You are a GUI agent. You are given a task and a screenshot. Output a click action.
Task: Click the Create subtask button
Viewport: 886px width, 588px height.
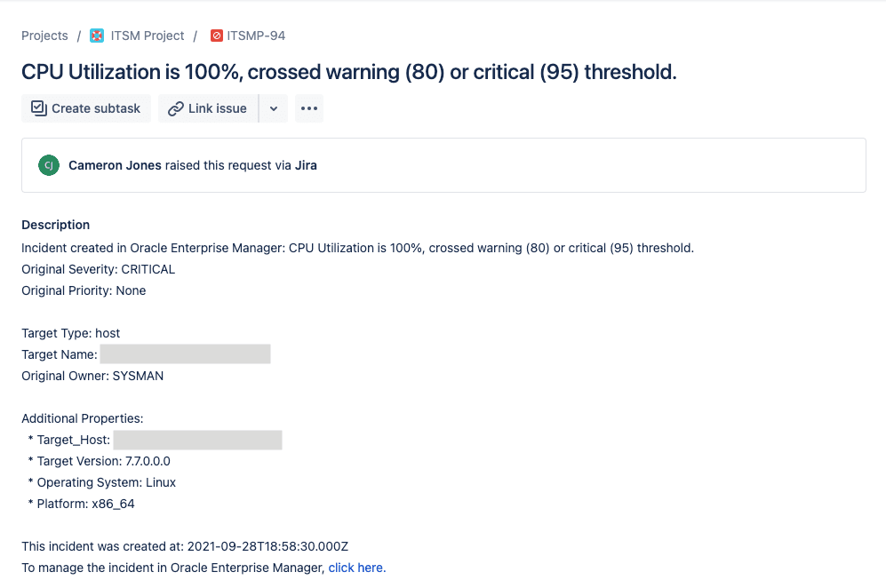85,107
